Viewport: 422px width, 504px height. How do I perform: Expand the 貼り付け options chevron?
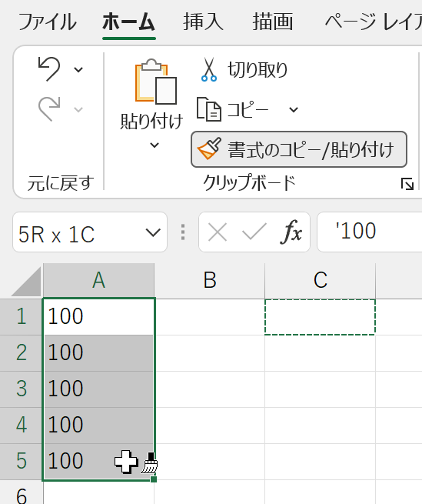(155, 145)
